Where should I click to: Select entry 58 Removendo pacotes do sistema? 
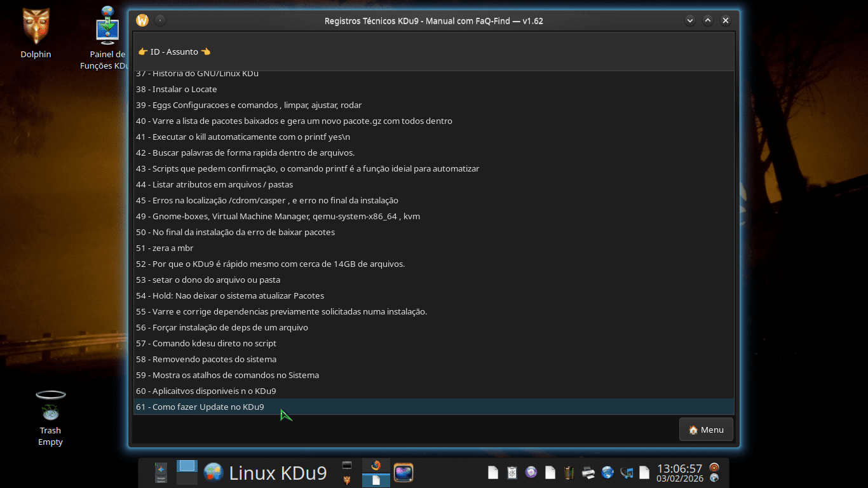pyautogui.click(x=206, y=359)
